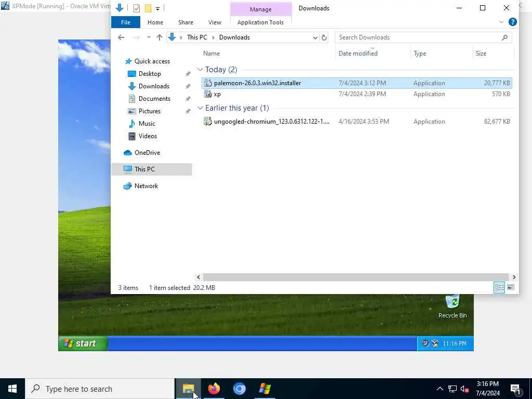Screen dimensions: 532x399
Task: Open Customize Quick Access Toolbar dropdown
Action: pos(157,8)
